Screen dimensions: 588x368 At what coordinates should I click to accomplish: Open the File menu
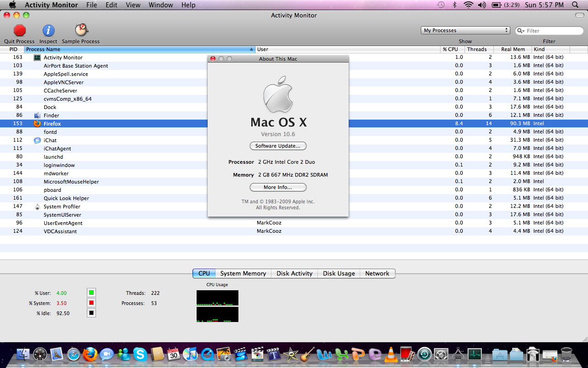coord(91,5)
